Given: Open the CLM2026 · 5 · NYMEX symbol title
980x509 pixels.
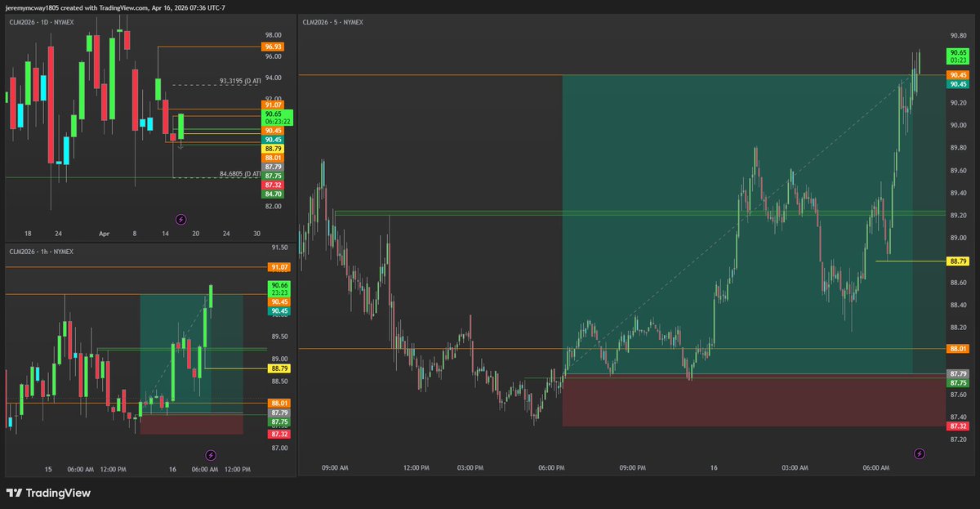Looking at the screenshot, I should [x=332, y=22].
